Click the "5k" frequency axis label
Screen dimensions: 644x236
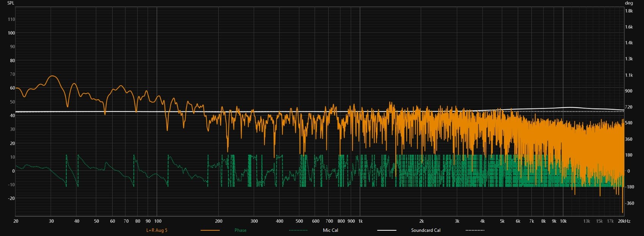click(x=502, y=221)
